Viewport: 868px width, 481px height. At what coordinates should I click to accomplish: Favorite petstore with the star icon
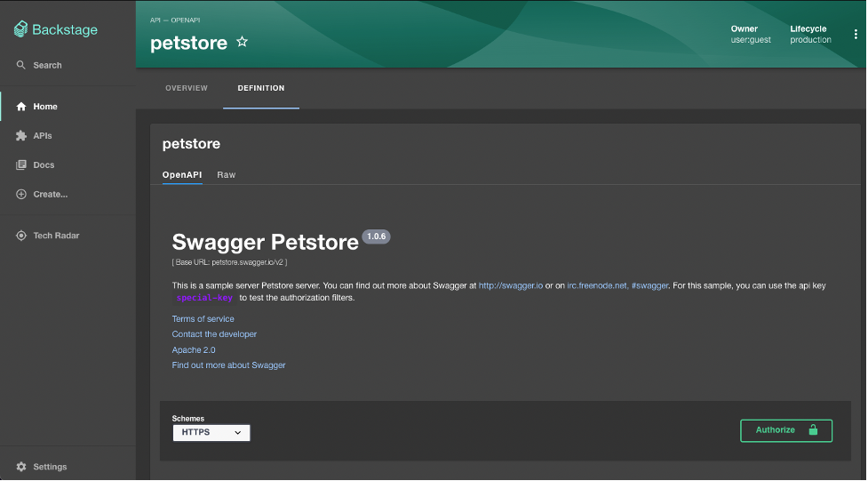(x=242, y=42)
